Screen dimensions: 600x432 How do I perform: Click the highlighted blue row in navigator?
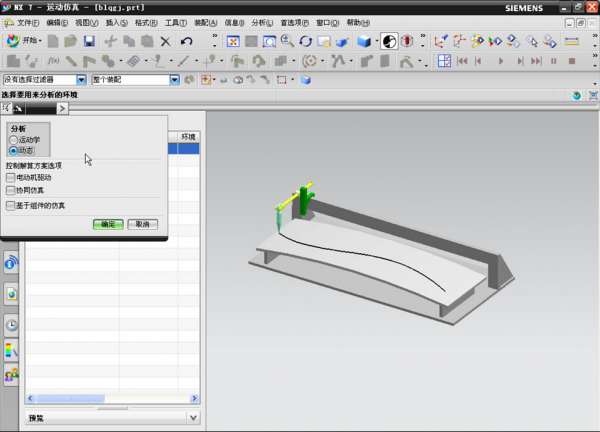184,148
